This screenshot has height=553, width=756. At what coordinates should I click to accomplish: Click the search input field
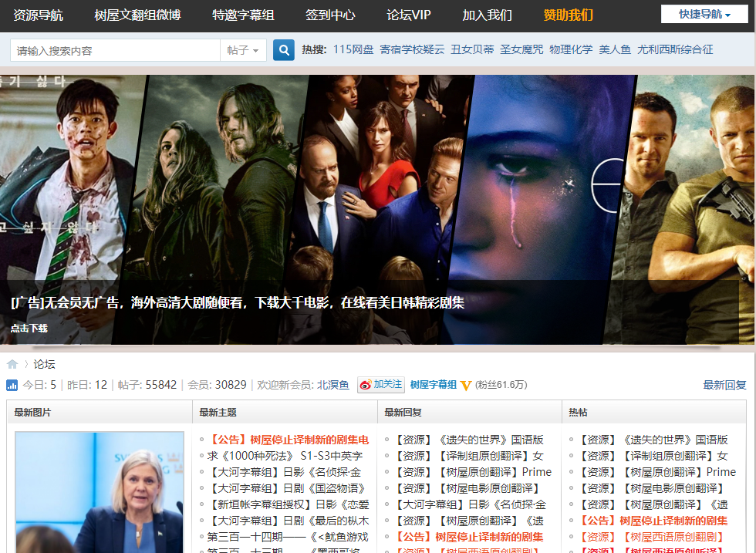click(x=115, y=50)
